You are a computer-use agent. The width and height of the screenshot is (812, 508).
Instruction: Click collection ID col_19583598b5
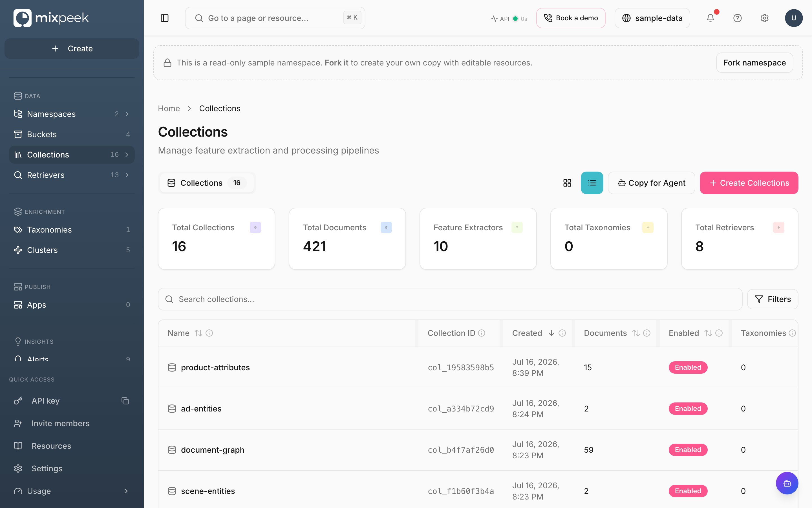(461, 367)
